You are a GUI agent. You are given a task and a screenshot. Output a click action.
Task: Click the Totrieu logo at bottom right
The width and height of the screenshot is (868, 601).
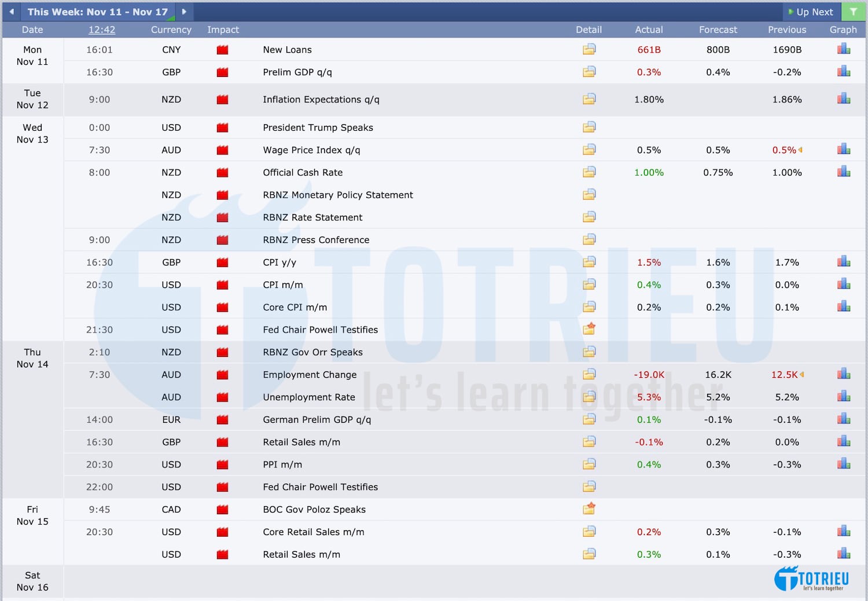click(x=811, y=578)
